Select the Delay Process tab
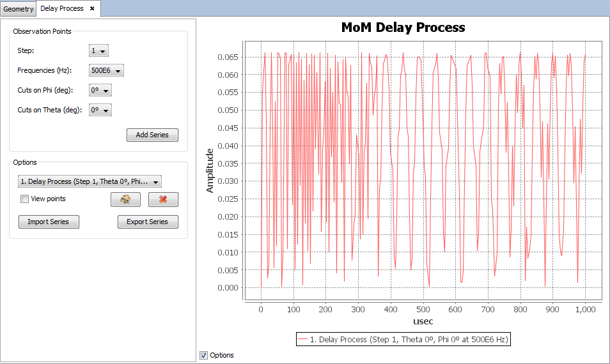Viewport: 610px width, 364px height. pyautogui.click(x=61, y=9)
